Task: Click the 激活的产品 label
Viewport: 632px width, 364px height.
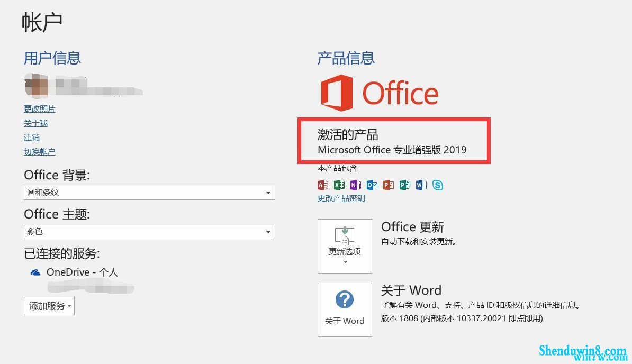Action: coord(348,134)
